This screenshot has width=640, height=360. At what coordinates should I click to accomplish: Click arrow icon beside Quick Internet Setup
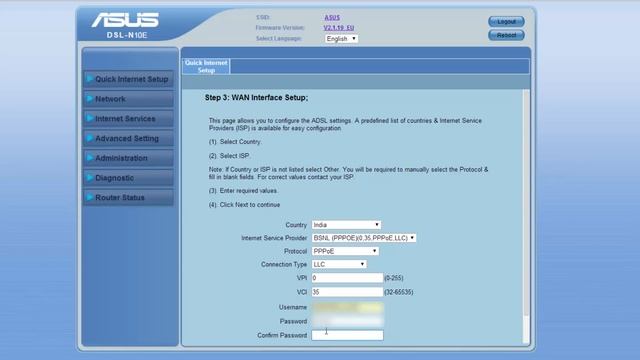89,79
